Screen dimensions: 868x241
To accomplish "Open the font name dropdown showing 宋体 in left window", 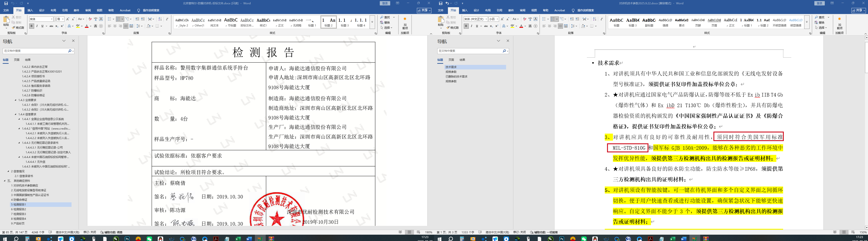I will click(x=52, y=19).
